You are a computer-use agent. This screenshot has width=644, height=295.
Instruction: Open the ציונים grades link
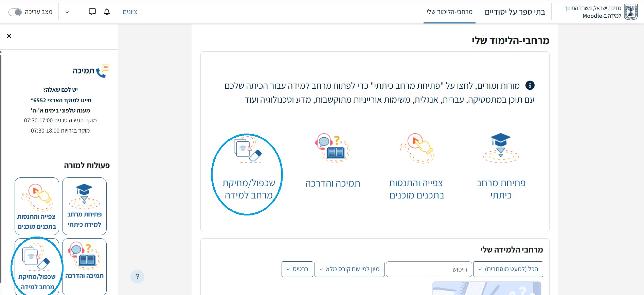[130, 12]
